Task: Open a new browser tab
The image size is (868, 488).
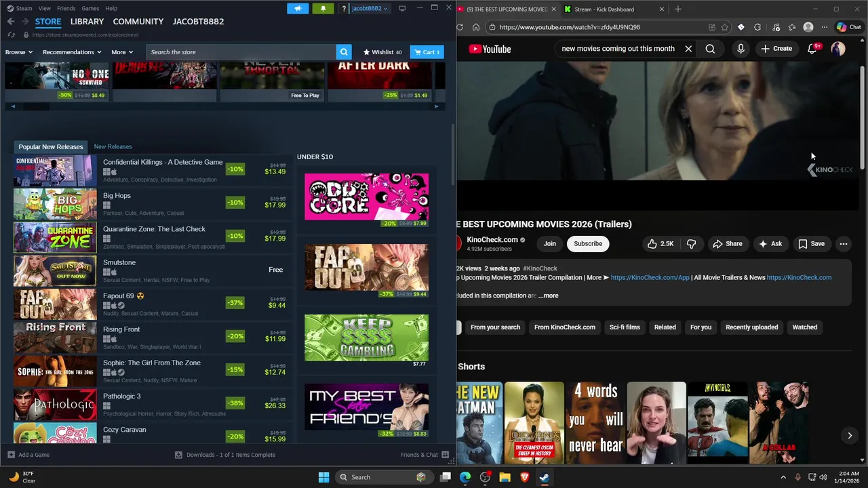Action: (678, 9)
